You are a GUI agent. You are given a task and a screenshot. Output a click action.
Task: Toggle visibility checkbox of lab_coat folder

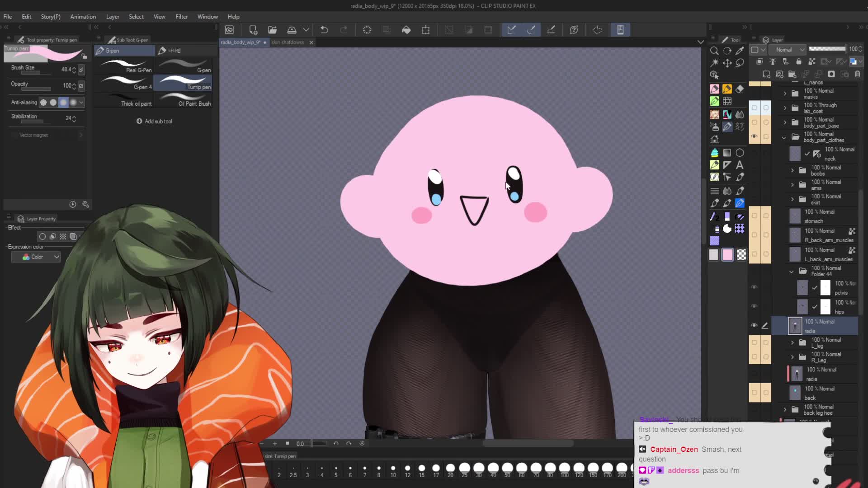[754, 108]
